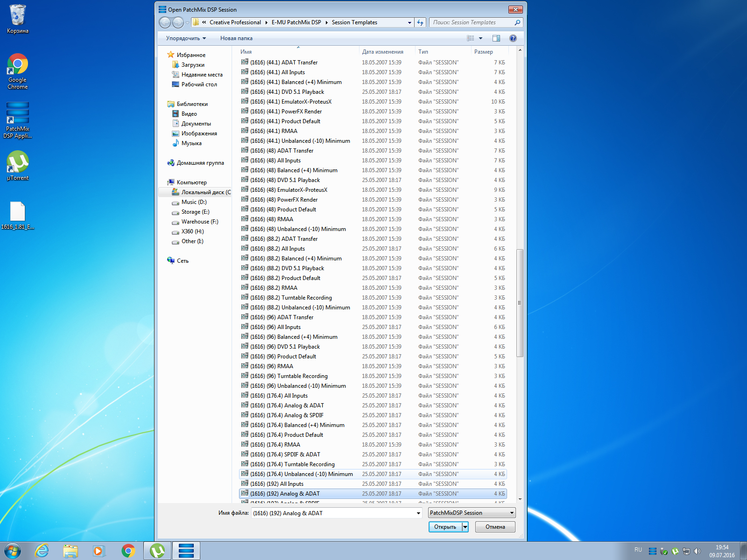Image resolution: width=747 pixels, height=560 pixels.
Task: Click the PatchMix DSP tray icon
Action: (653, 551)
